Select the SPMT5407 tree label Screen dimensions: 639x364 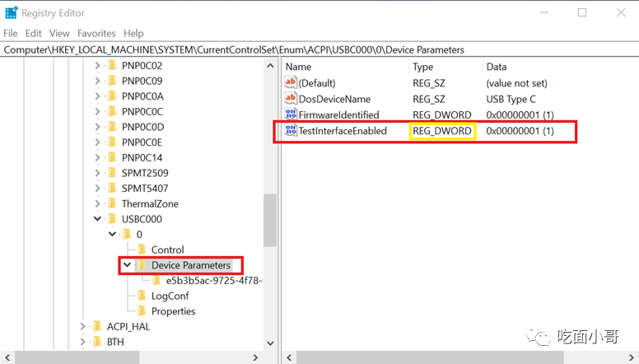click(x=145, y=189)
